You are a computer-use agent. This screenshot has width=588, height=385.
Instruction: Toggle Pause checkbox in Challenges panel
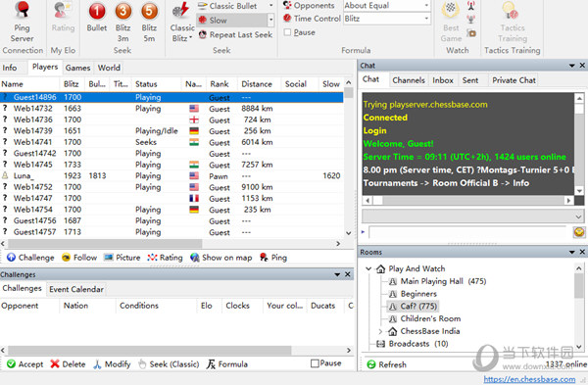tap(315, 363)
